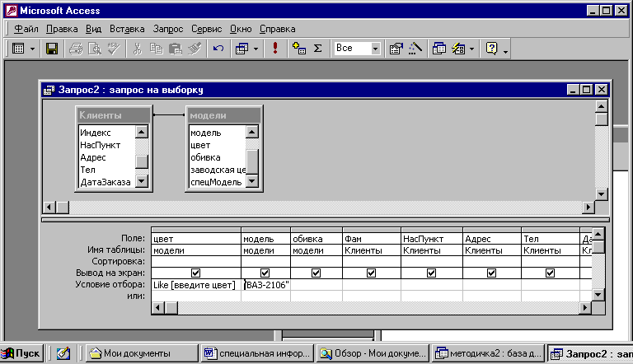
Task: Switch to методичка2 : база д... taskbar button
Action: pyautogui.click(x=488, y=353)
